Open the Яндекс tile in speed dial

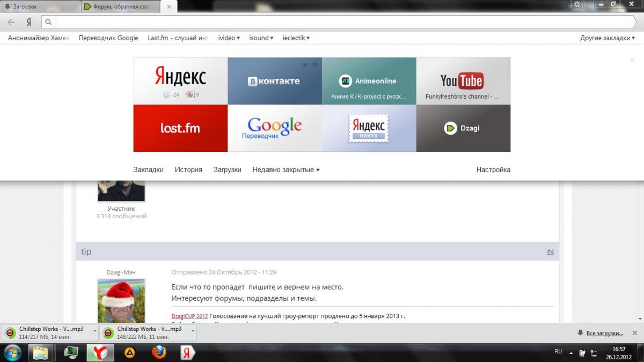click(x=180, y=81)
